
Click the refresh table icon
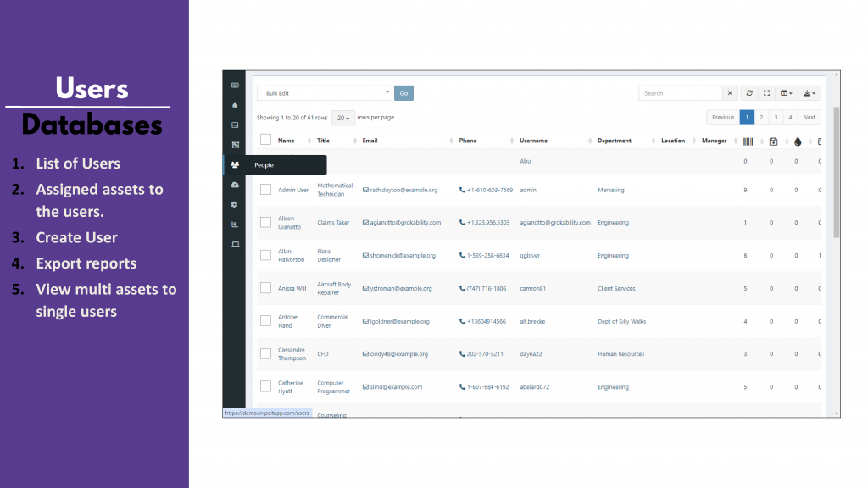coord(749,93)
